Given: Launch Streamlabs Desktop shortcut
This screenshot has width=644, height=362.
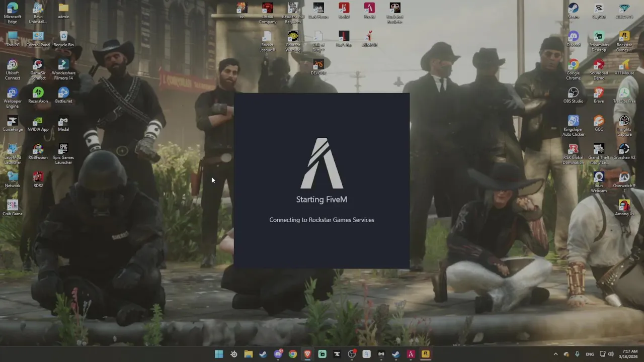Looking at the screenshot, I should tap(599, 41).
